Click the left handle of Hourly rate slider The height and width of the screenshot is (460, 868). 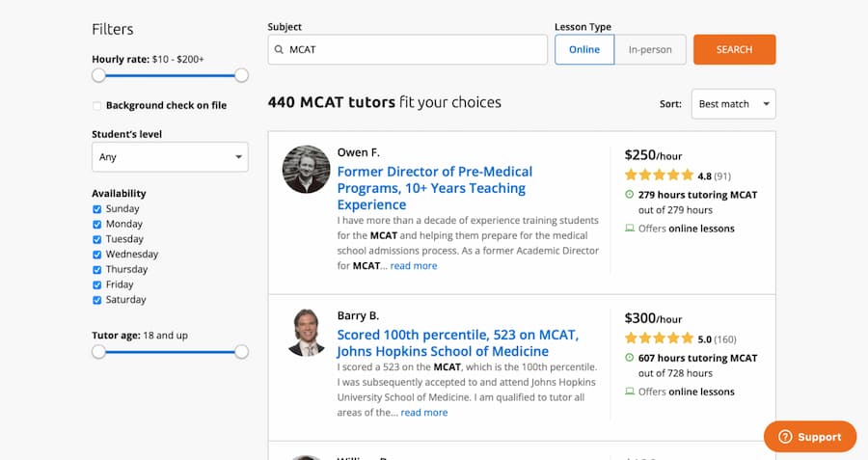pos(98,75)
